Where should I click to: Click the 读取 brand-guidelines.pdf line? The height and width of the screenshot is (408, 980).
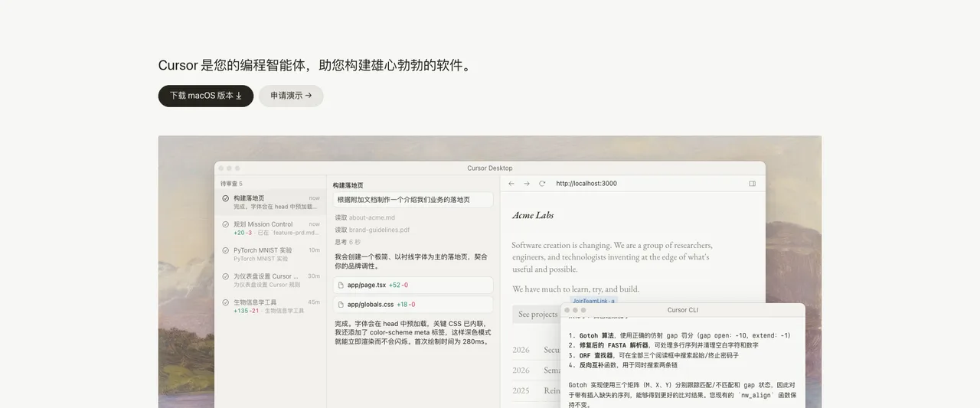[372, 230]
